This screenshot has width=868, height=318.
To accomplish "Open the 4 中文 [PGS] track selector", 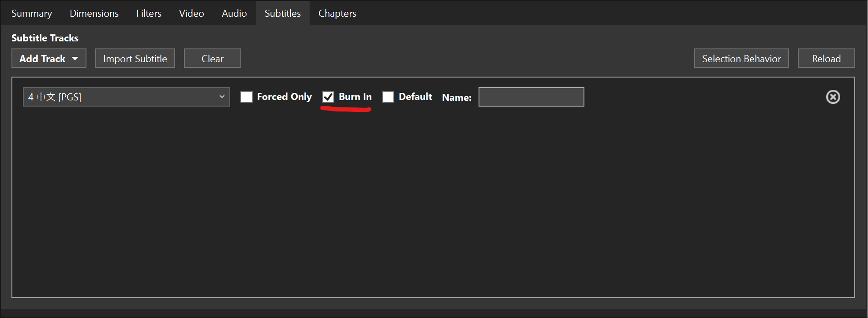I will [x=126, y=96].
